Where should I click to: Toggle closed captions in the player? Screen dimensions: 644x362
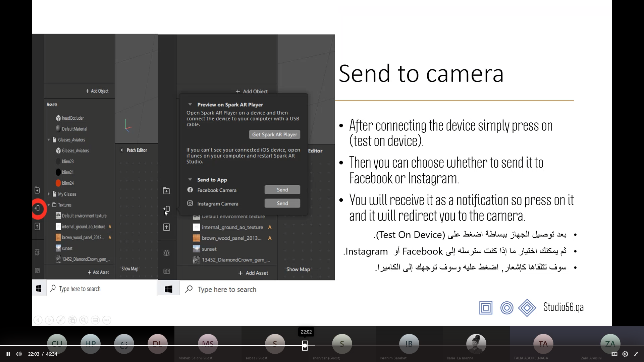click(x=614, y=354)
